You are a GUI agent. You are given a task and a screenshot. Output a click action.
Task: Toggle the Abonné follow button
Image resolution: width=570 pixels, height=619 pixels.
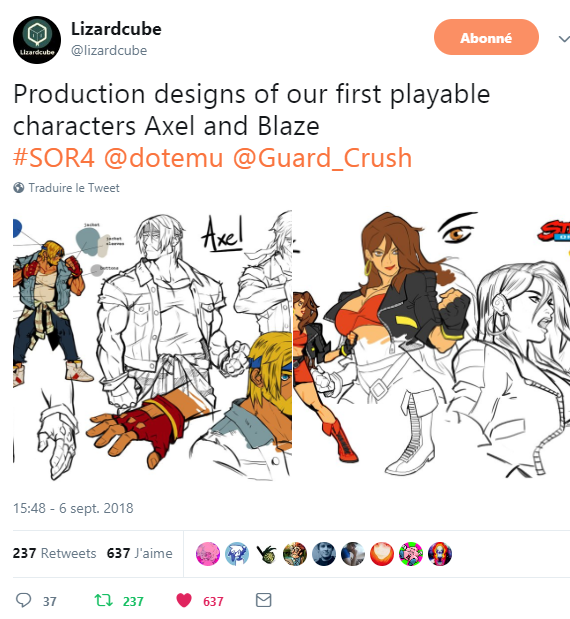click(486, 38)
